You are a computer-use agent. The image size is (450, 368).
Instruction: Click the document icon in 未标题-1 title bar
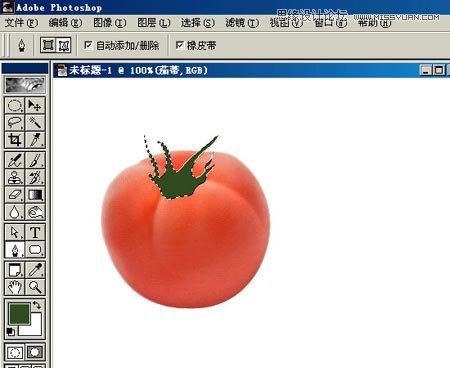tap(61, 70)
